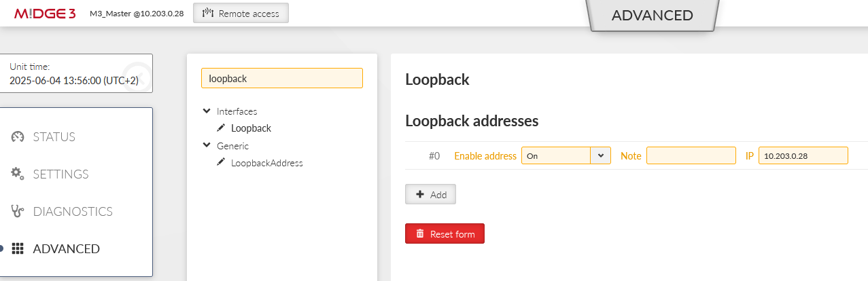The width and height of the screenshot is (868, 281).
Task: Click the pencil icon beside LoopbackAddress
Action: [x=221, y=162]
